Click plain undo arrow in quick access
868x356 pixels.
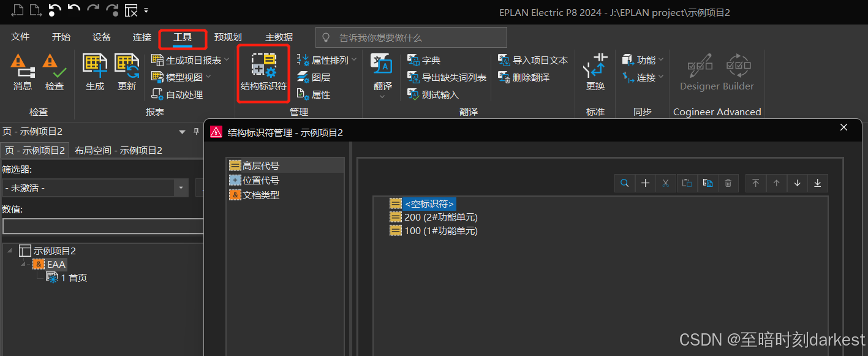click(74, 10)
